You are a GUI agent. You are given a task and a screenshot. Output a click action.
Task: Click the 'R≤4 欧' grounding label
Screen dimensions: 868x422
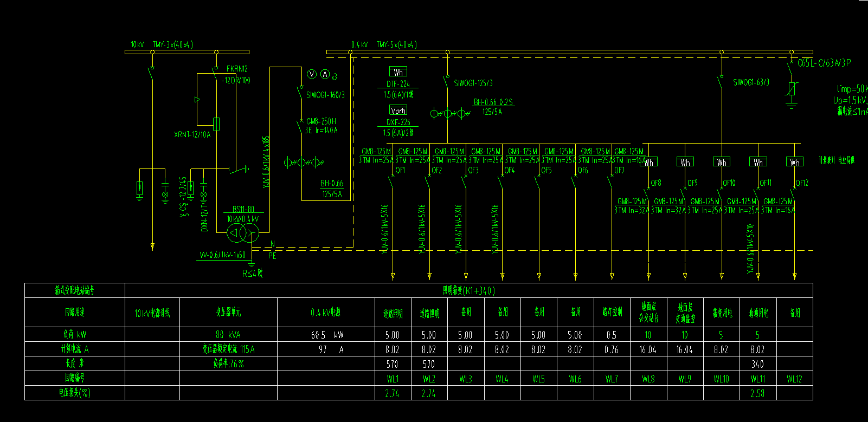tap(253, 273)
